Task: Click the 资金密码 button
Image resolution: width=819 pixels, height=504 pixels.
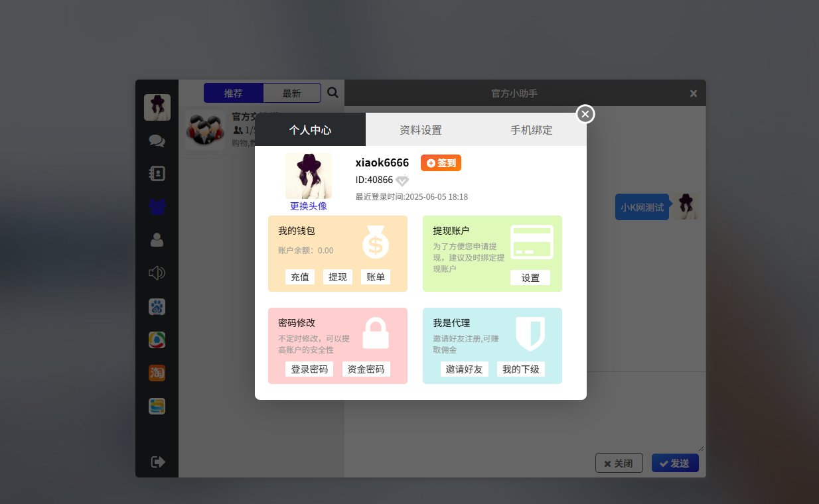Action: [366, 369]
